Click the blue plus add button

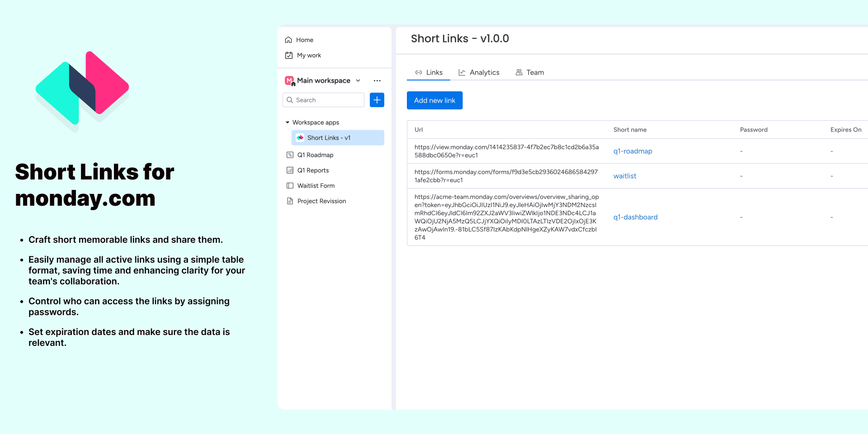pyautogui.click(x=377, y=100)
